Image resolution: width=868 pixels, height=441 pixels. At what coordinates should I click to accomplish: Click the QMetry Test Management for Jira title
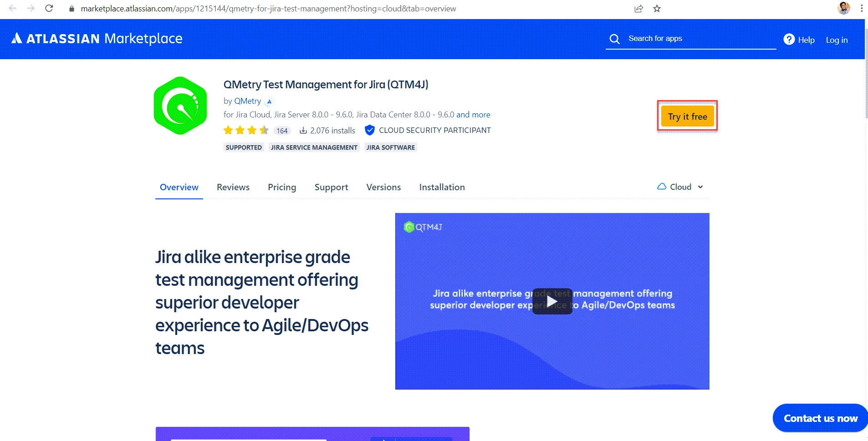click(326, 85)
